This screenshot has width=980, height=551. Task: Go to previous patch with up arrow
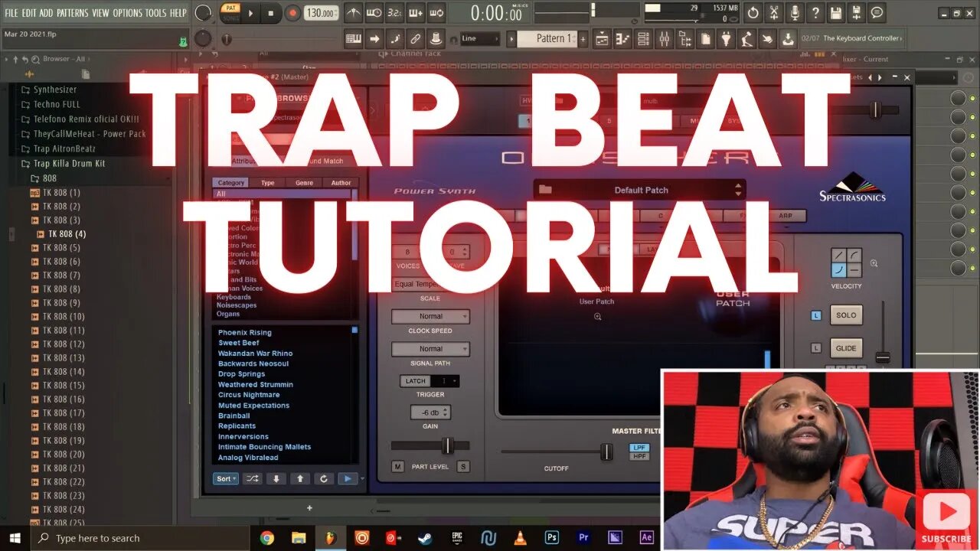(x=300, y=478)
